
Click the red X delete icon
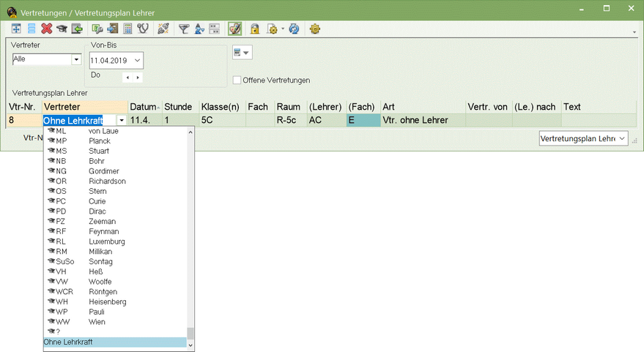47,29
